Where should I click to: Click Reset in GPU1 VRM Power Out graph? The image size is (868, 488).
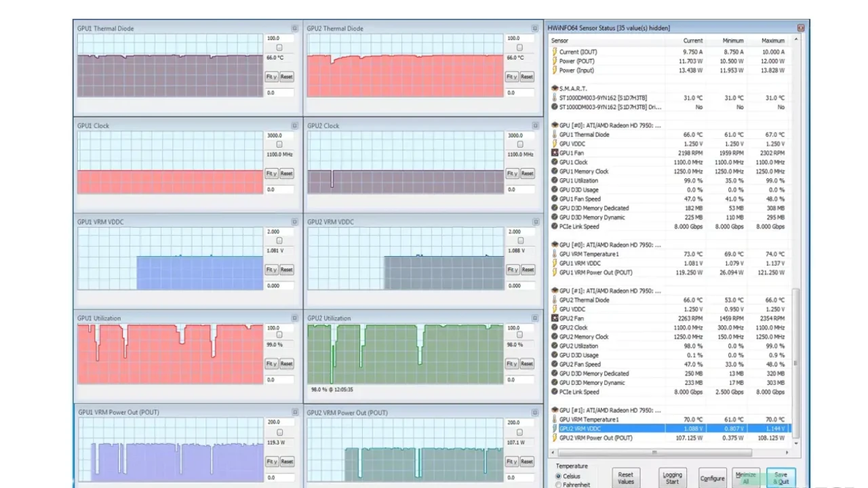tap(287, 462)
